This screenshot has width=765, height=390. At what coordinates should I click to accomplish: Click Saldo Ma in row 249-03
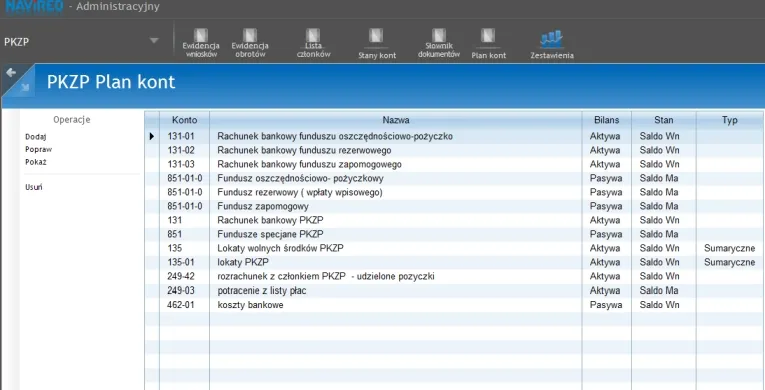pos(659,291)
